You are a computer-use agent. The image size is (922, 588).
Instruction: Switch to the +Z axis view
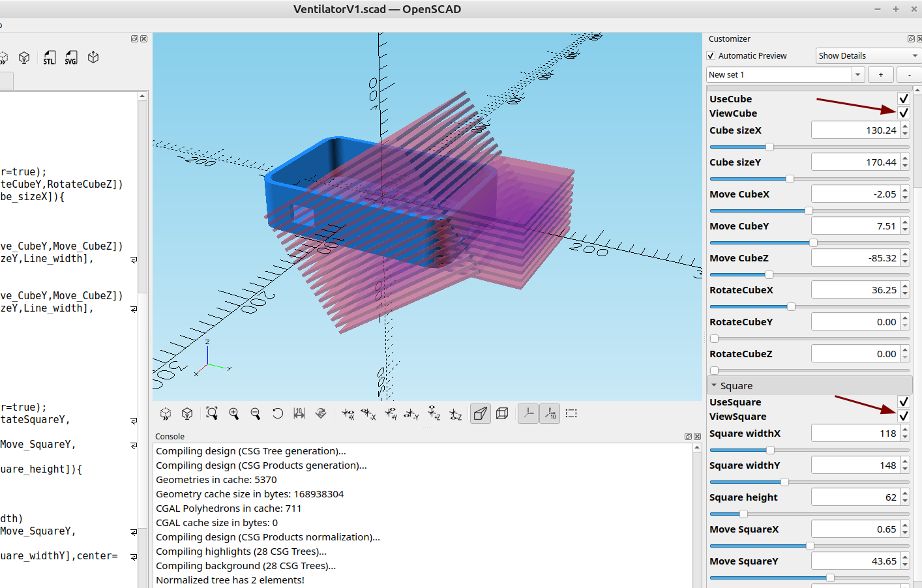434,413
